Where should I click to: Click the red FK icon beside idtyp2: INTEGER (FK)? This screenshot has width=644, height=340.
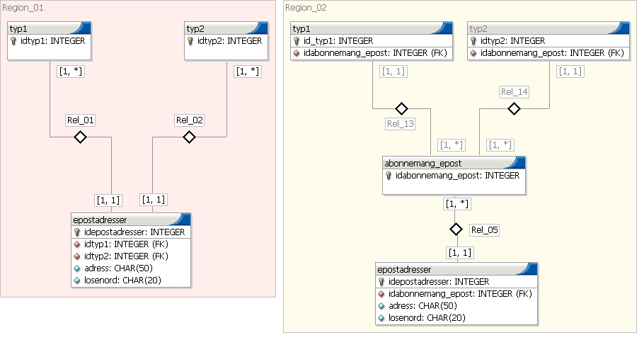point(77,256)
